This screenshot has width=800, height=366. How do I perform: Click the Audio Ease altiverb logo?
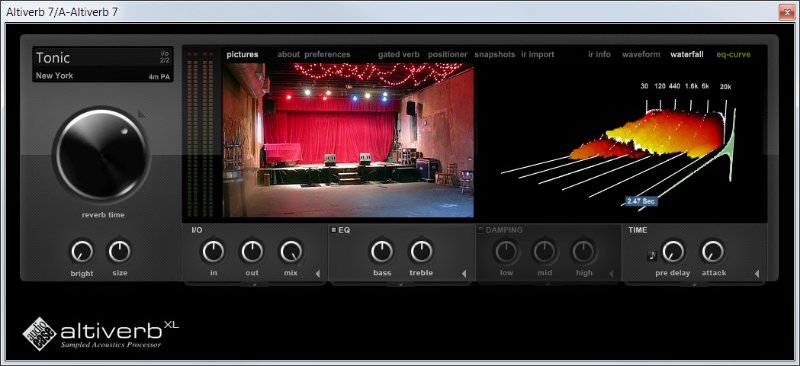point(101,334)
